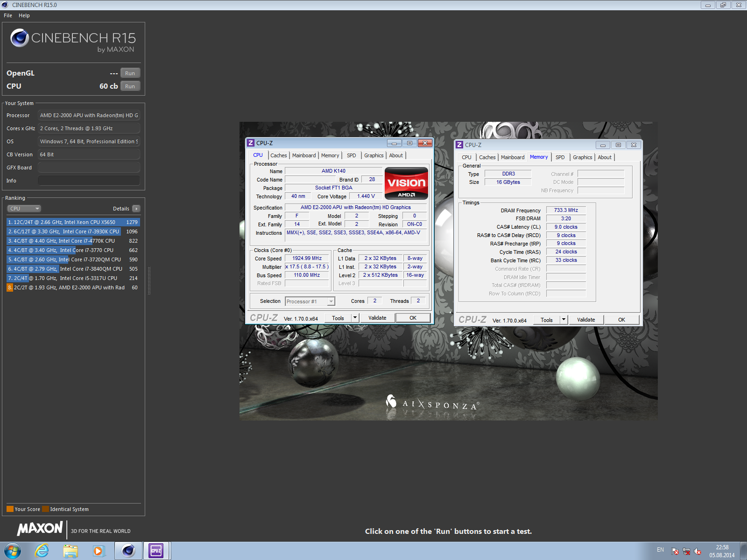Select the Intel Core i5-3317U ranking row

tap(73, 278)
